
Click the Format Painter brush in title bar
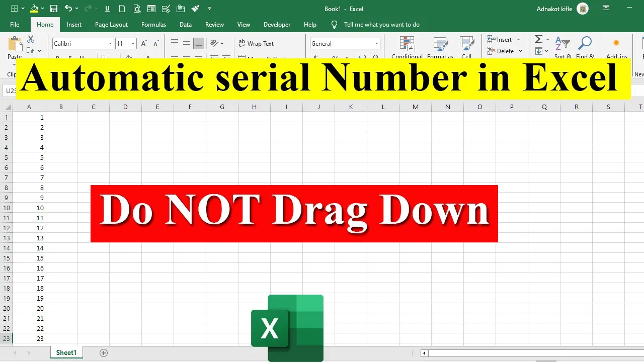coord(195,9)
